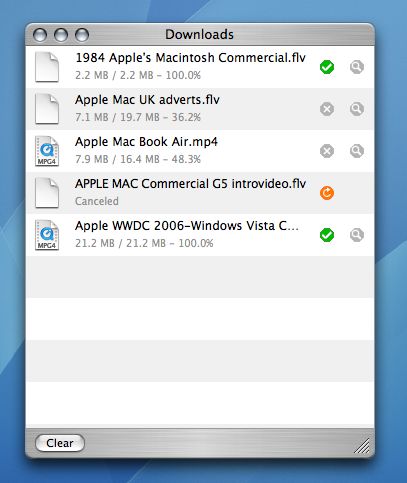Click green checkmark for Apple WWDC 2006 download
The image size is (407, 483).
(327, 235)
